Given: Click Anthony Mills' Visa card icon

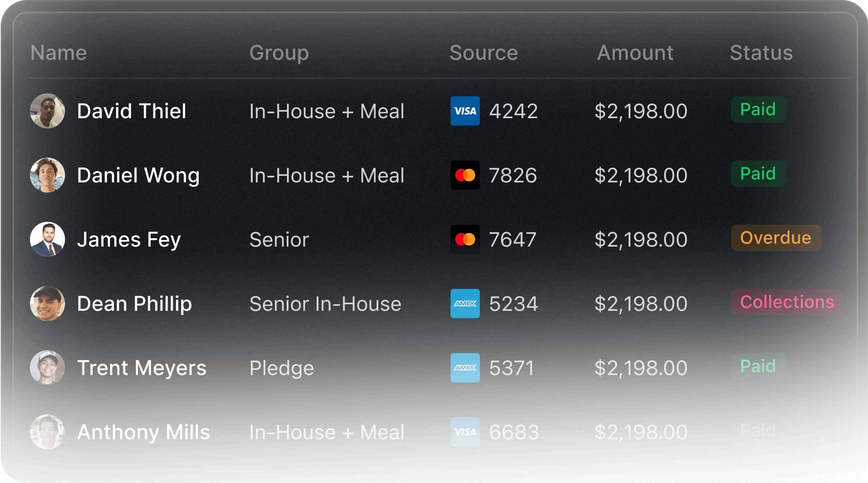Looking at the screenshot, I should (465, 432).
